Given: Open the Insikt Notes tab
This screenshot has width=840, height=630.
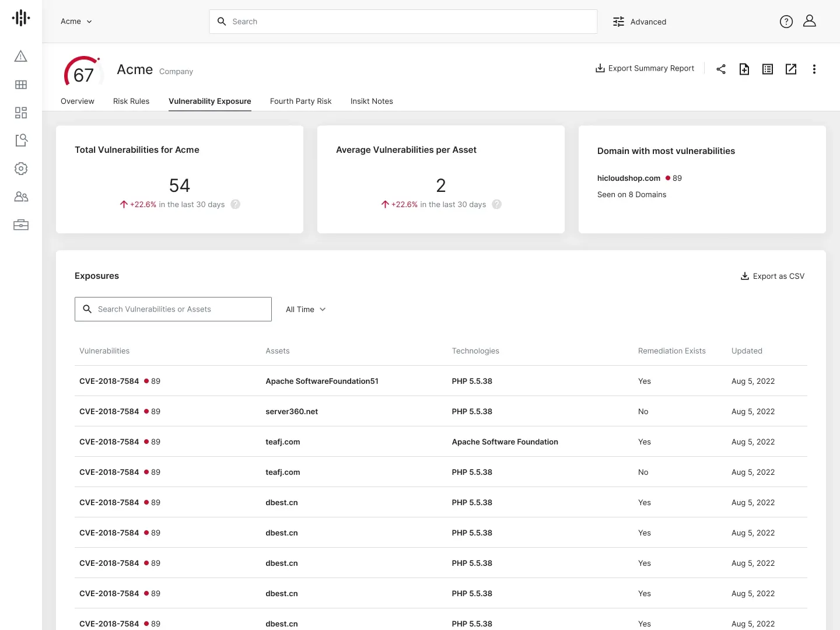Looking at the screenshot, I should [372, 101].
